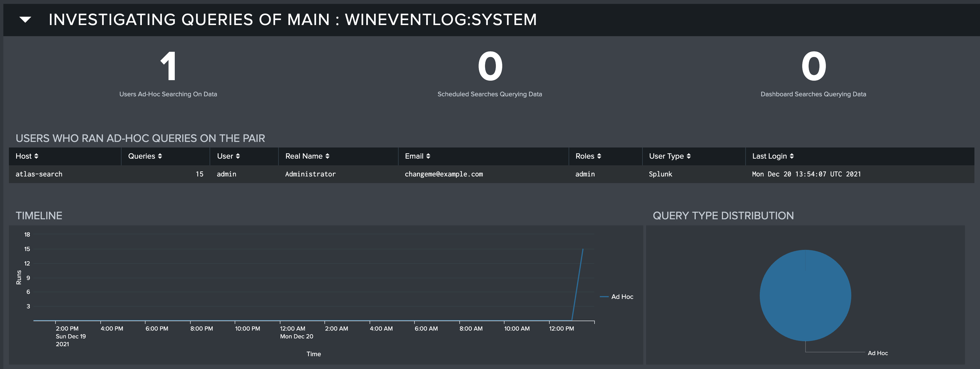Sort by User Type sort icon

click(688, 156)
